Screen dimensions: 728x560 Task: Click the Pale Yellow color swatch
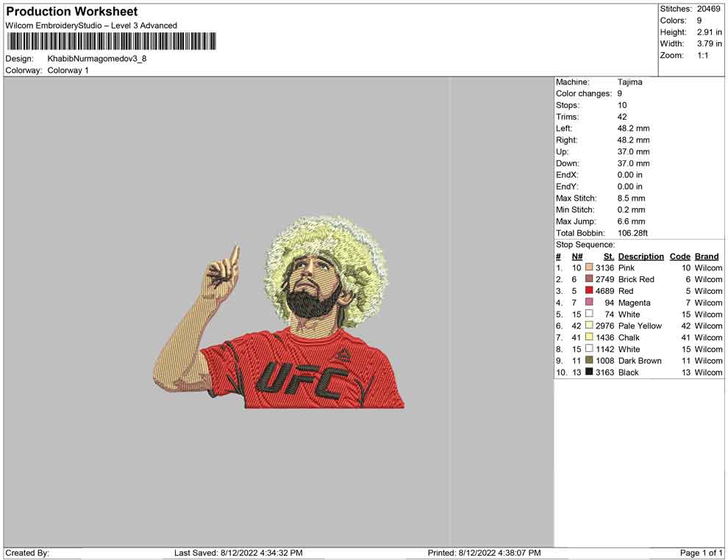click(589, 326)
